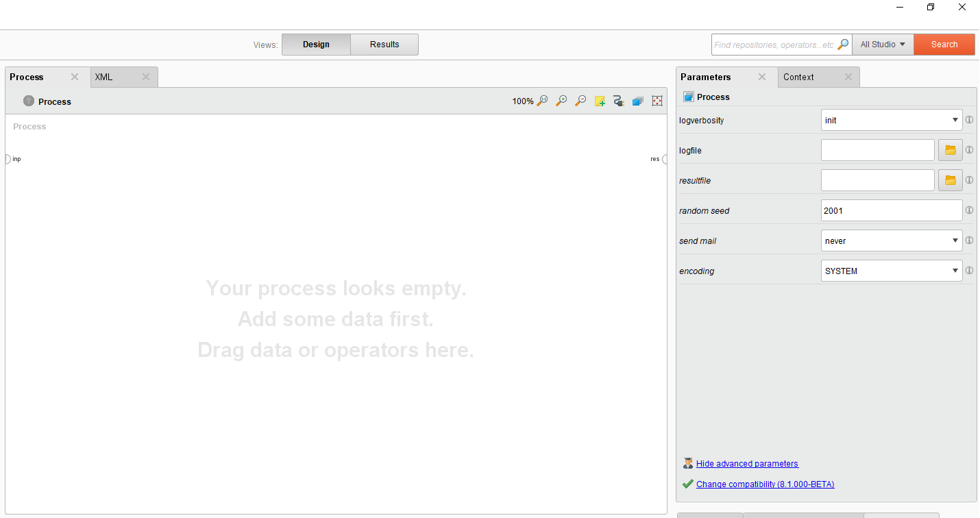The image size is (980, 518).
Task: Switch to the XML tab
Action: click(x=103, y=77)
